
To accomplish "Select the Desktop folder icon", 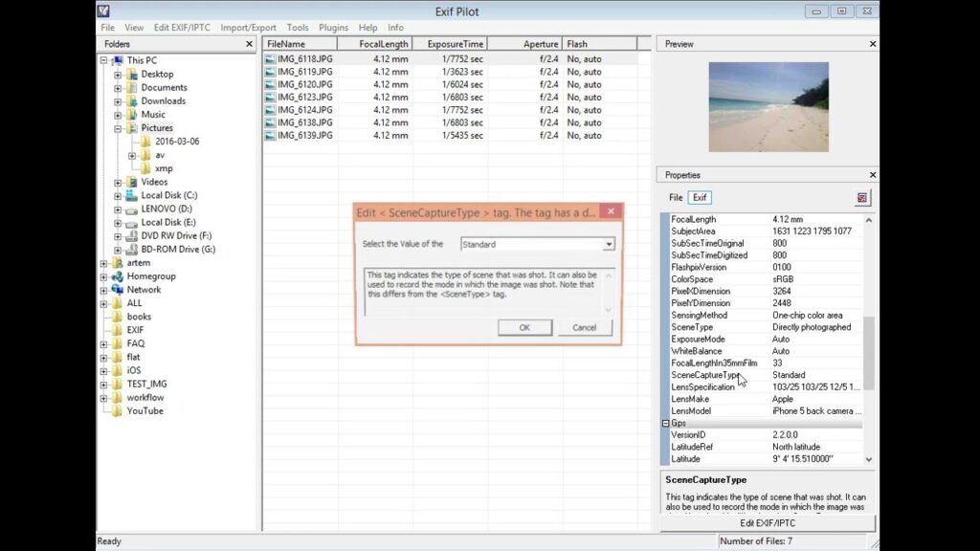I will pos(133,74).
